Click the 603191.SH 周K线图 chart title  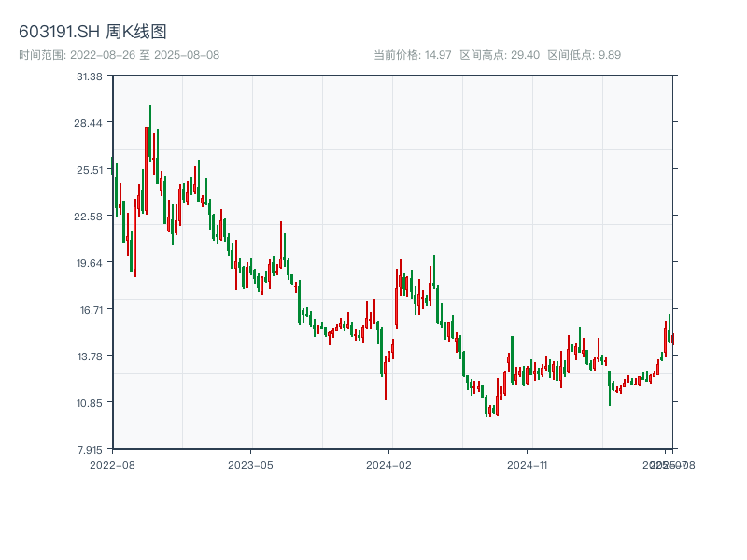point(93,33)
